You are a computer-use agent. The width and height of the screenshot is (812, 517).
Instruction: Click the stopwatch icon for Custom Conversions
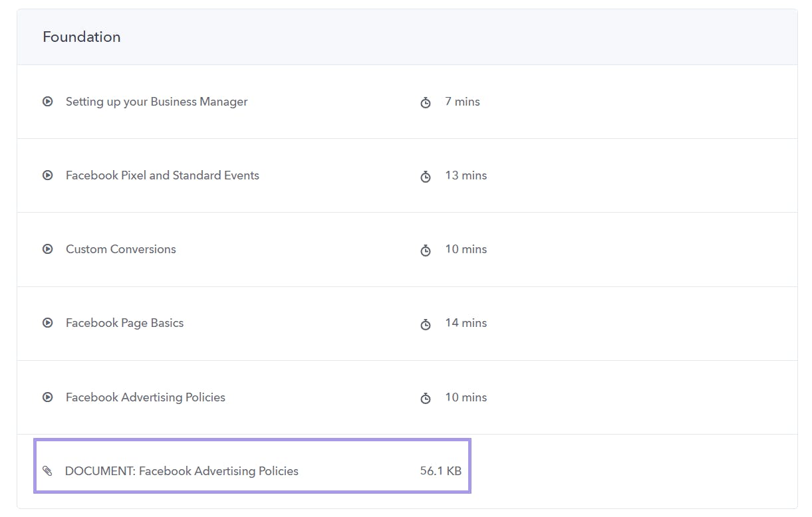tap(426, 250)
